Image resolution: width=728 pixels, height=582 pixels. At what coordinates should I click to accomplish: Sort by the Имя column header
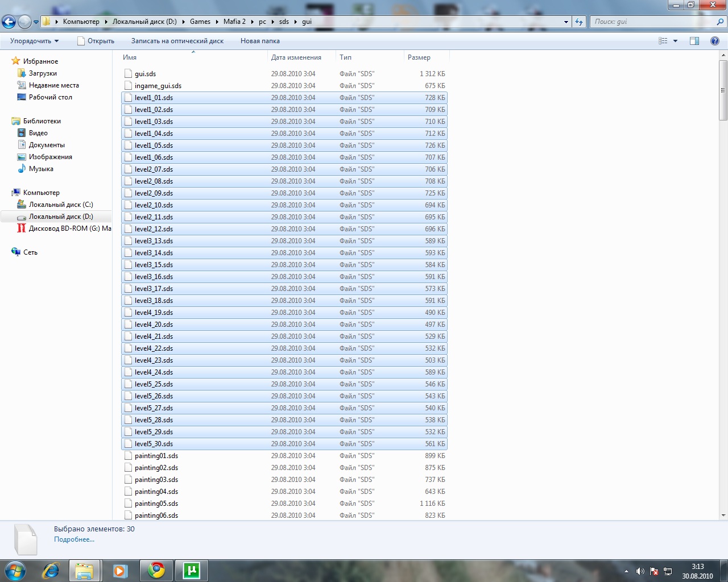193,57
